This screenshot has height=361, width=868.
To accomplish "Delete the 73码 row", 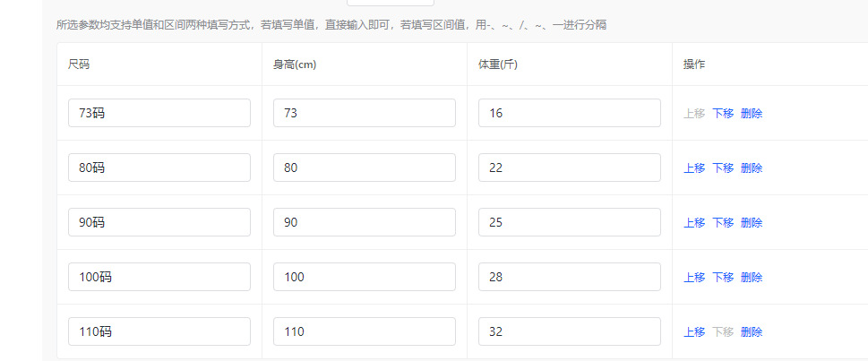I will 752,114.
